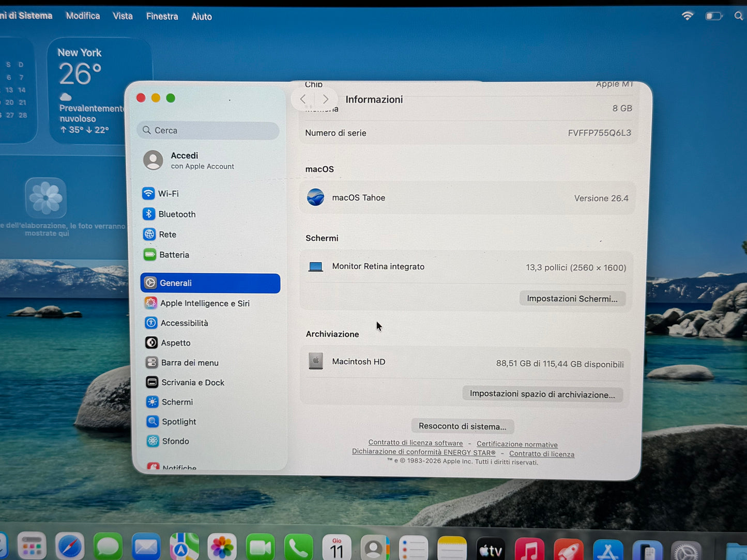Open Certificazione normative link
The width and height of the screenshot is (747, 560).
tap(517, 444)
